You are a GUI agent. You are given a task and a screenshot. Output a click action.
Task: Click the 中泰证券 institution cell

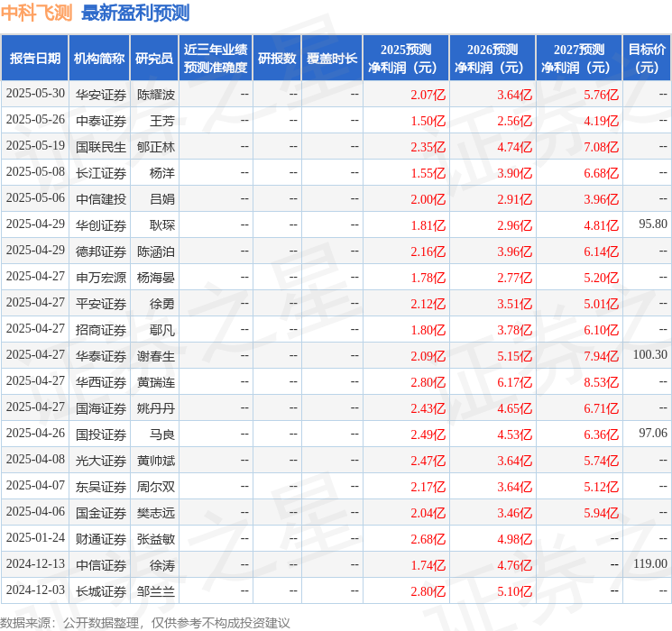101,121
